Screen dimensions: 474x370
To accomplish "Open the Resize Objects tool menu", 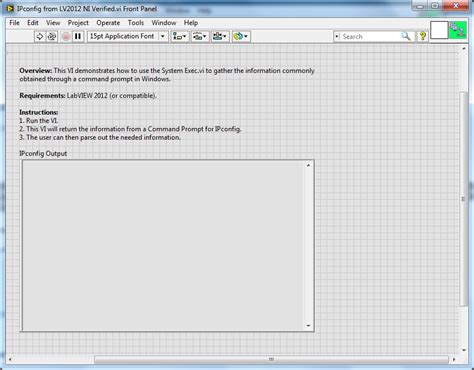I will click(220, 36).
